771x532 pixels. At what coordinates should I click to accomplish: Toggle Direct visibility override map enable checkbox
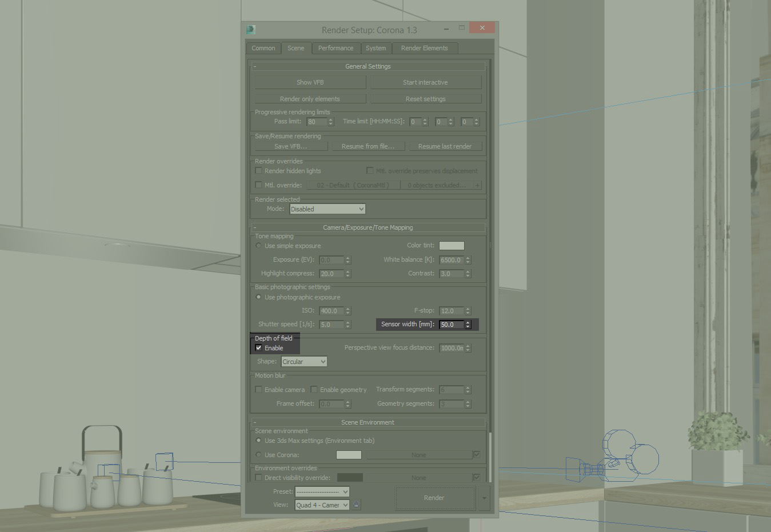coord(477,477)
